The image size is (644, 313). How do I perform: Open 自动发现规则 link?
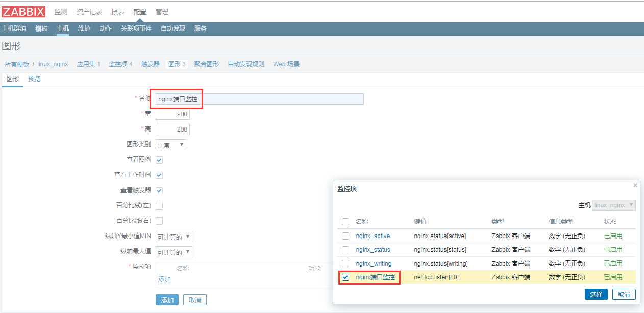(x=246, y=64)
